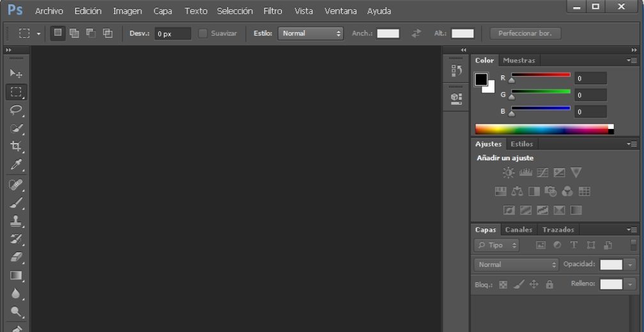
Task: Toggle adjustment layer filter
Action: click(557, 245)
